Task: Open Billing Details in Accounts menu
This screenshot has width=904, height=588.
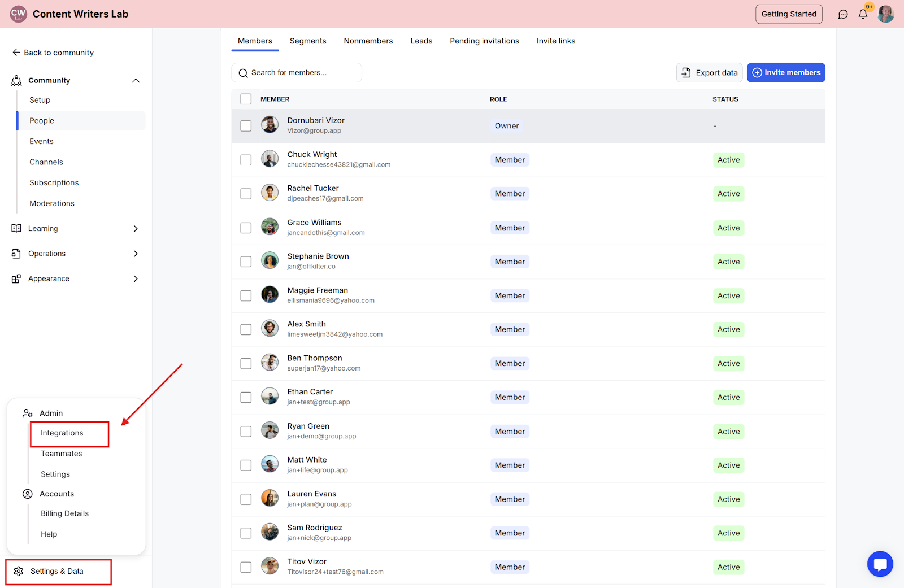Action: [x=64, y=513]
